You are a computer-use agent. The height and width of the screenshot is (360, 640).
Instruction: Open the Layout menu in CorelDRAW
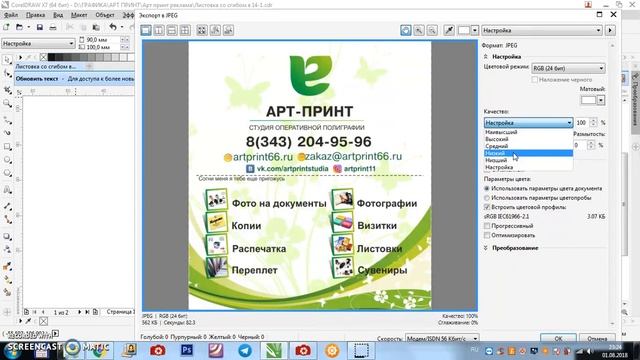(79, 15)
